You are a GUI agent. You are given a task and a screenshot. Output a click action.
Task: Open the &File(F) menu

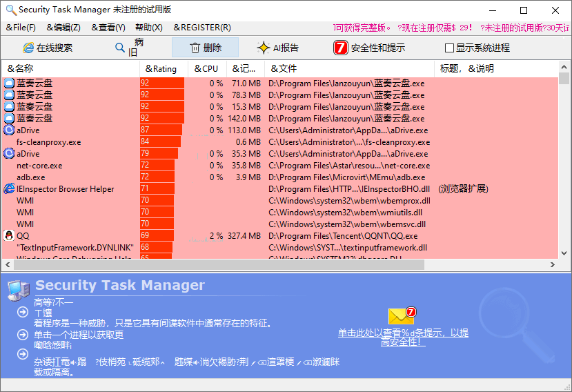pyautogui.click(x=21, y=28)
